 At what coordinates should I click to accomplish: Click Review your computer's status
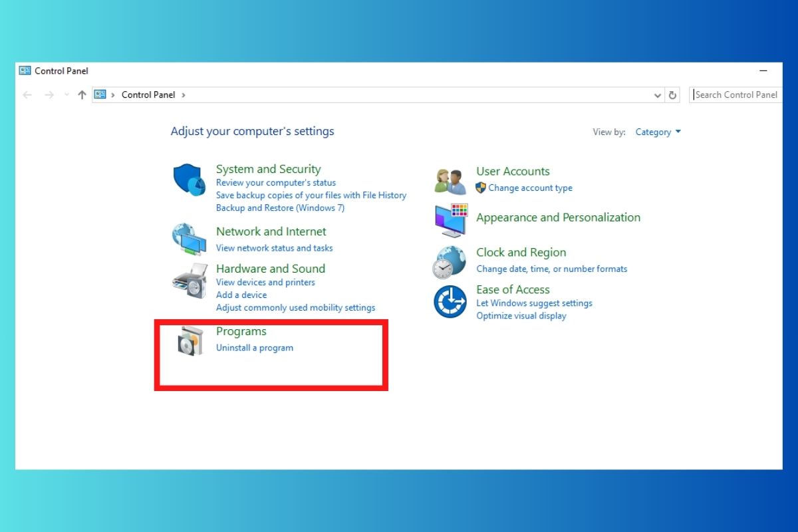[x=276, y=183]
